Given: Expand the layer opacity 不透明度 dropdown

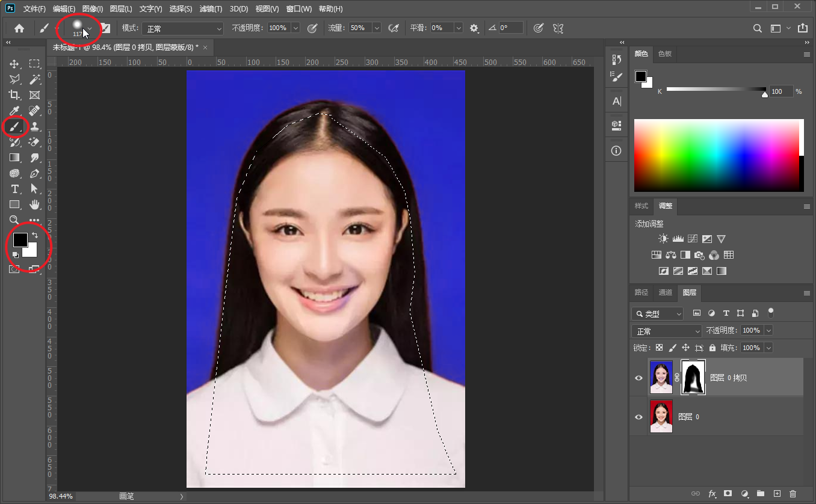Looking at the screenshot, I should click(768, 331).
